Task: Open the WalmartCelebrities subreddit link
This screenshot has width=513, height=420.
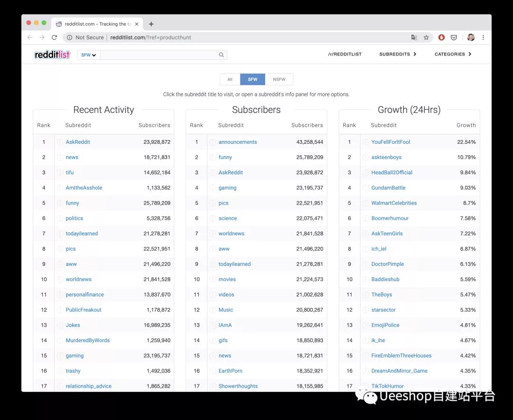Action: (394, 203)
